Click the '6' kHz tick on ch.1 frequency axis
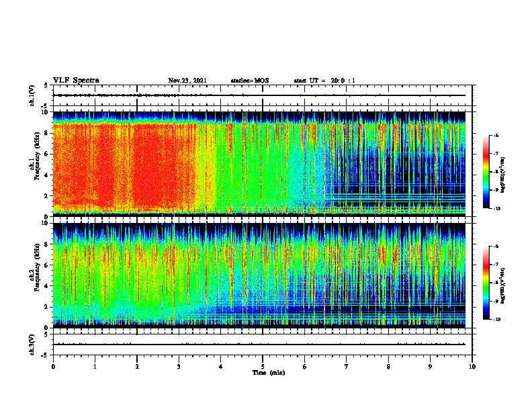The image size is (532, 411). (x=47, y=154)
